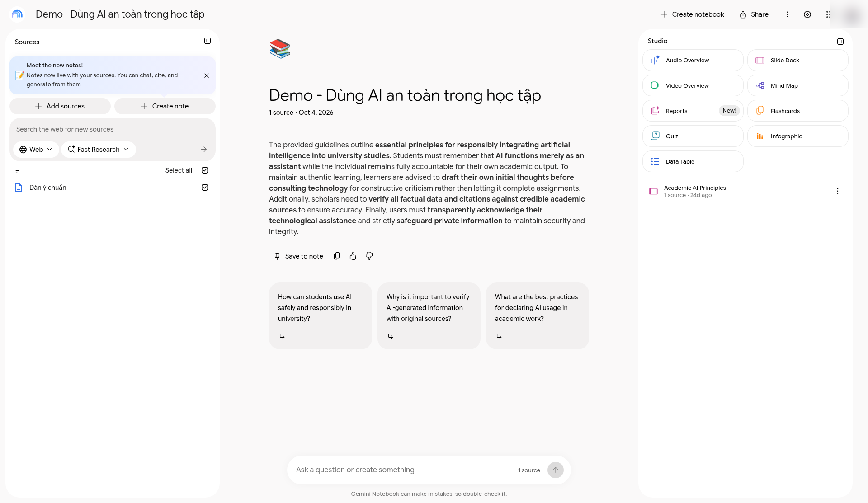This screenshot has width=868, height=503.
Task: Open the Dàn ý chuẩn source document
Action: (x=47, y=188)
